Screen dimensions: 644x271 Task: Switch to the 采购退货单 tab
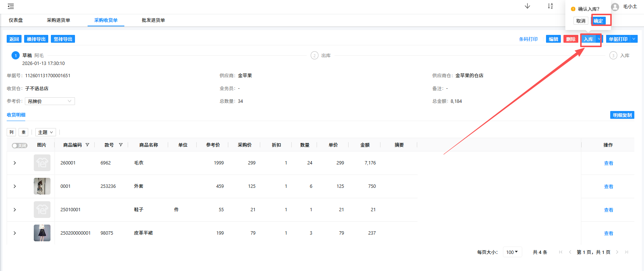click(x=58, y=20)
